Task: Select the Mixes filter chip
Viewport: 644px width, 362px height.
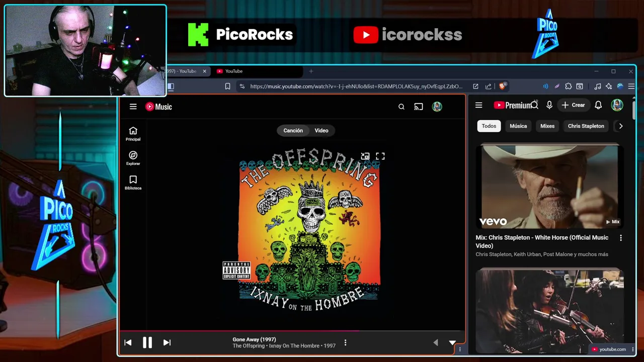Action: (547, 126)
